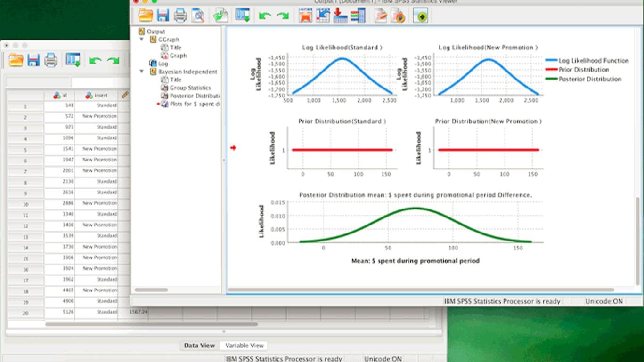
Task: Click the id cell with value 148
Action: (x=59, y=105)
